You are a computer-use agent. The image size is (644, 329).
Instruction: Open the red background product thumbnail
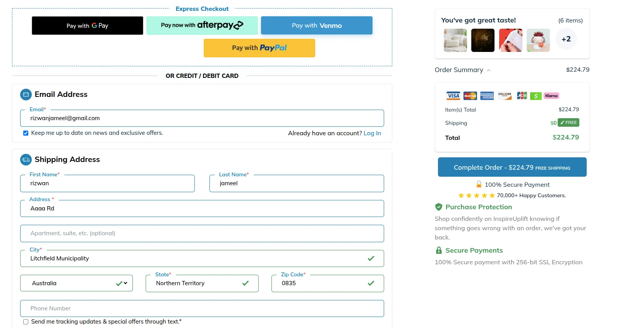(511, 40)
